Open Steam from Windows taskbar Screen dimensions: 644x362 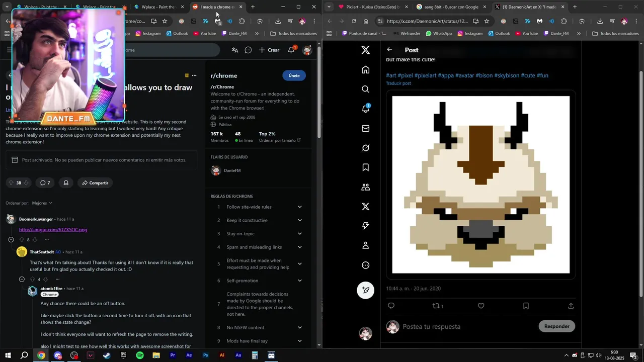pos(107,355)
